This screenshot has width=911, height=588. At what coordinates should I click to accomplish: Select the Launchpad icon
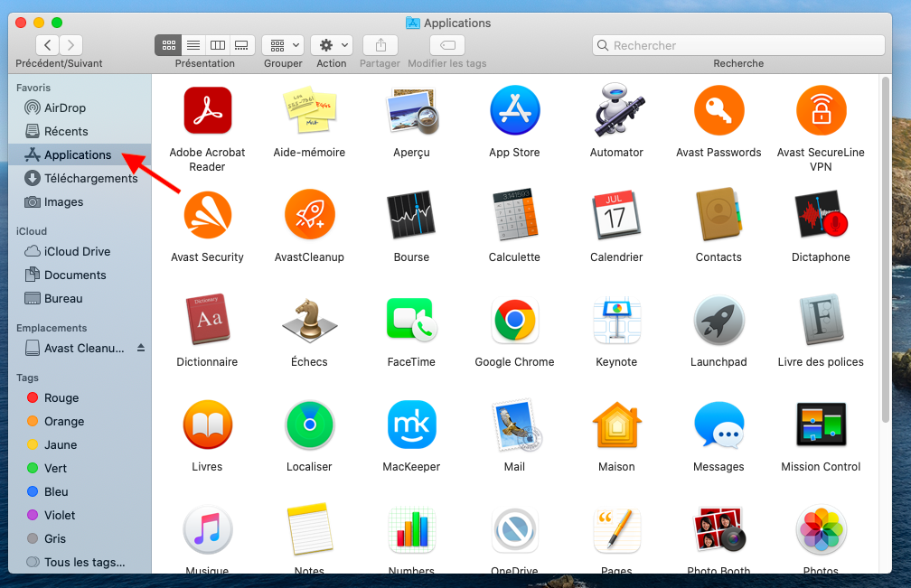718,320
